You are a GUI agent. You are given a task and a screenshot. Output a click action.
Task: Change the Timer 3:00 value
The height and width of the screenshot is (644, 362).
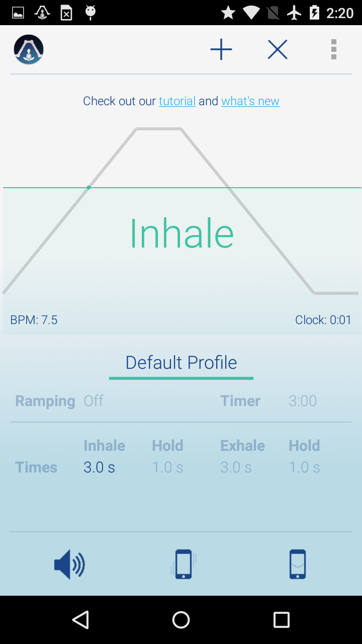click(x=303, y=401)
